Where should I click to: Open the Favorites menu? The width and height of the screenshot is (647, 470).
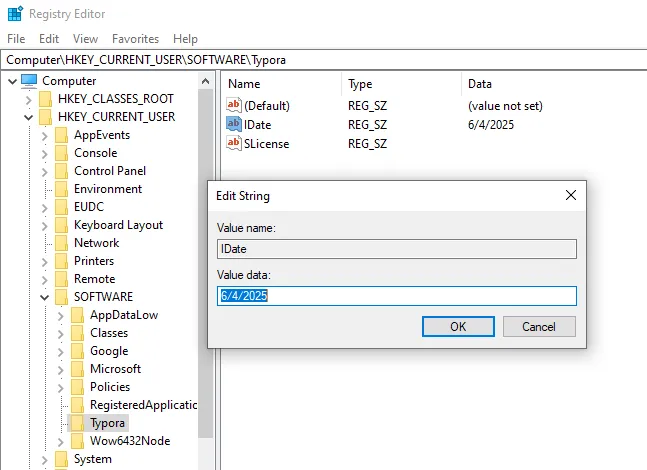click(x=135, y=39)
